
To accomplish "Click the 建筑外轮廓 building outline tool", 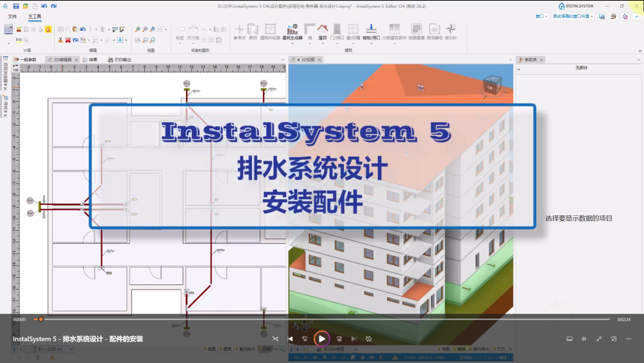I will [270, 32].
